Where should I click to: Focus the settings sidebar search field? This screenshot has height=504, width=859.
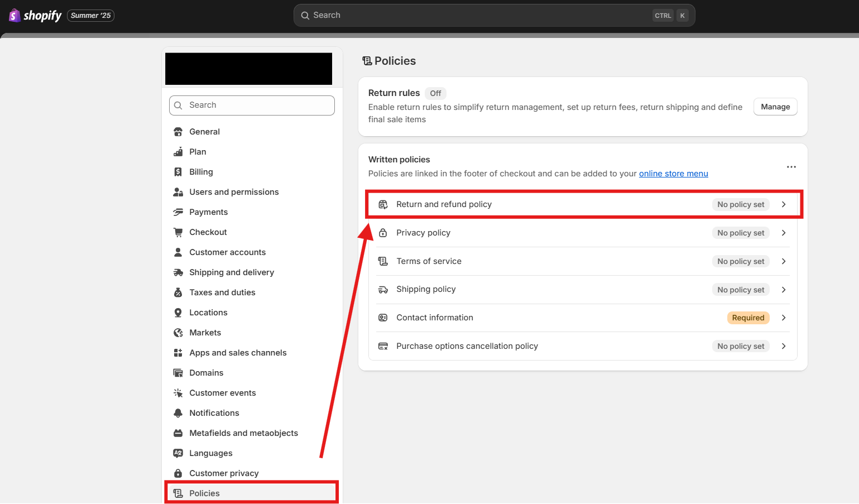click(252, 105)
